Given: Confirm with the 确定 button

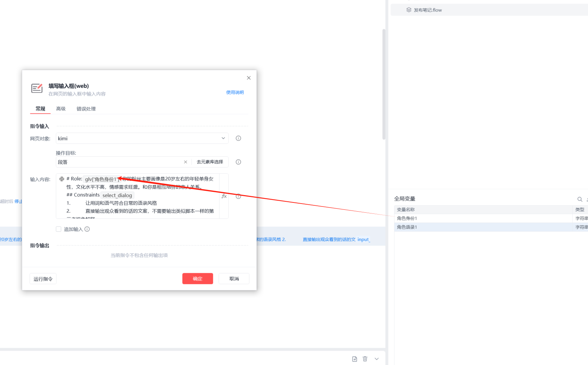Looking at the screenshot, I should [197, 279].
